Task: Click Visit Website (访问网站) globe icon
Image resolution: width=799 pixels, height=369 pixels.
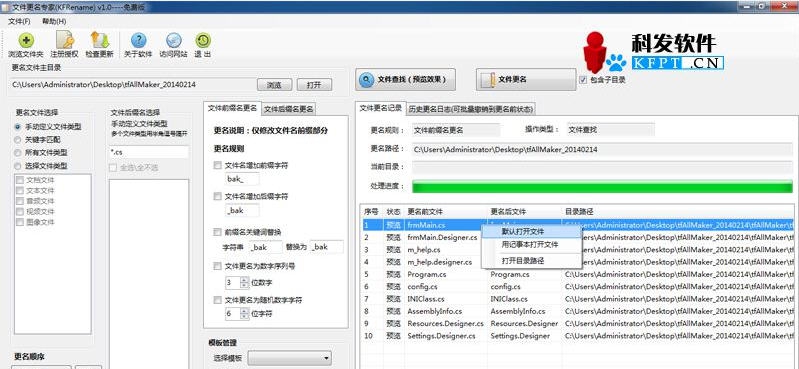Action: click(x=173, y=40)
